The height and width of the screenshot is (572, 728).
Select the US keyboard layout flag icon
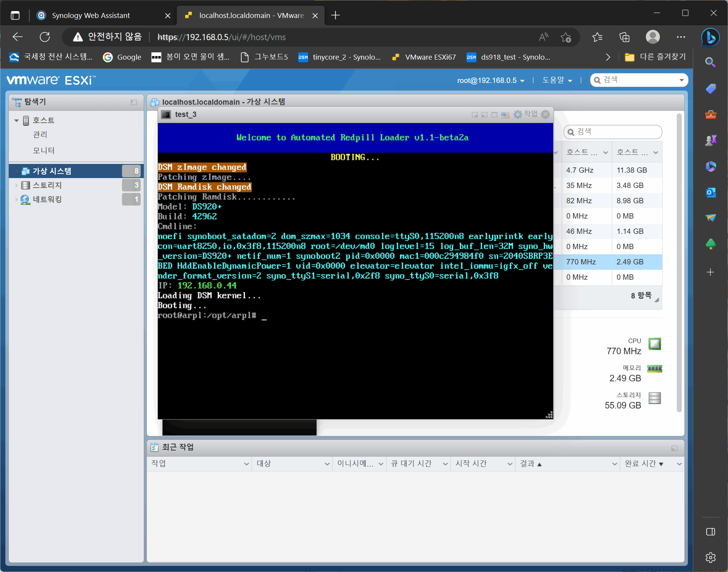click(x=505, y=115)
